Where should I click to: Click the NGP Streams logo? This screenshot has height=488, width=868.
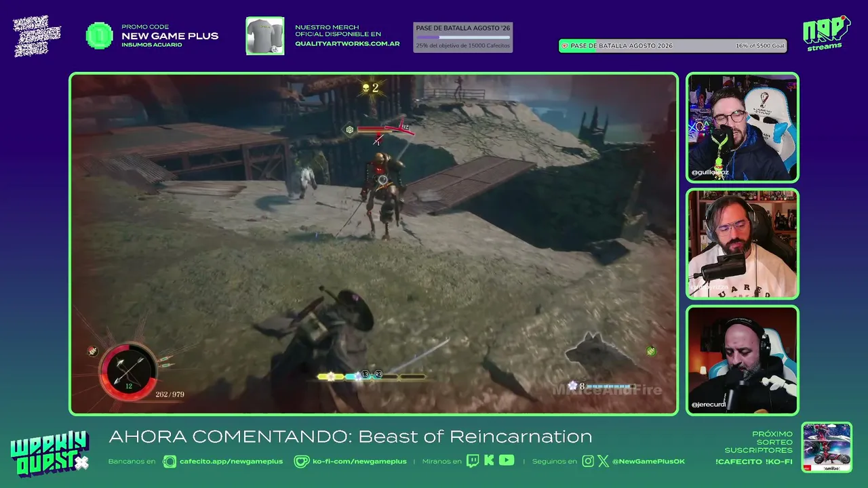826,33
